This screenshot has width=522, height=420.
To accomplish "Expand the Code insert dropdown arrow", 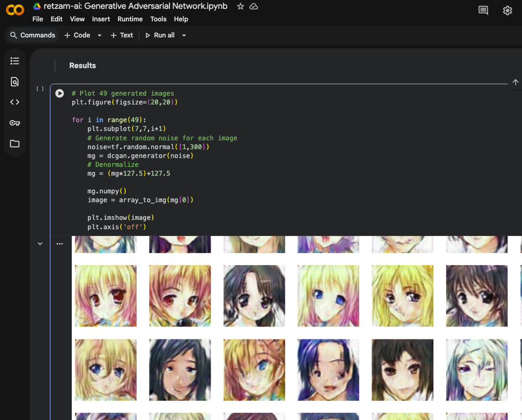I will [x=99, y=35].
